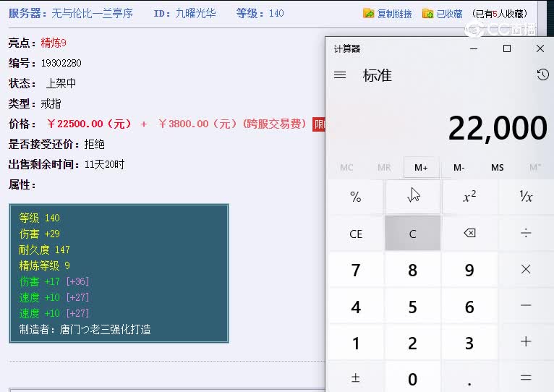Click the C clear key

point(413,234)
